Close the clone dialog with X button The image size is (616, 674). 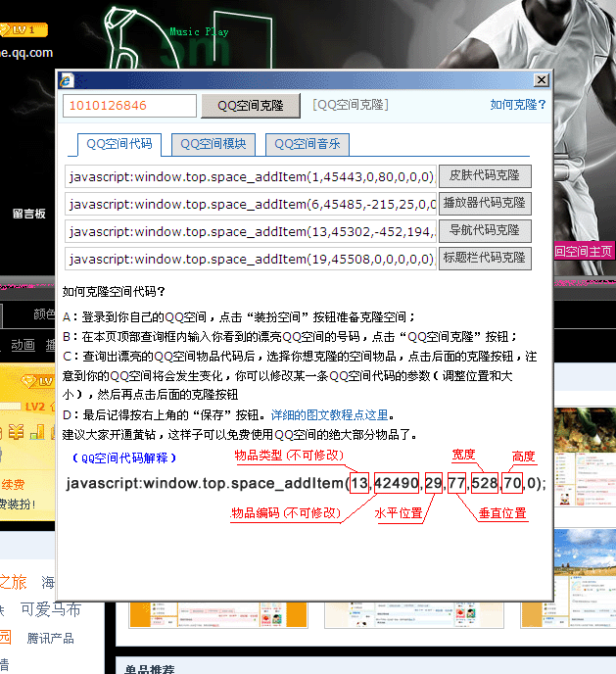pos(542,80)
